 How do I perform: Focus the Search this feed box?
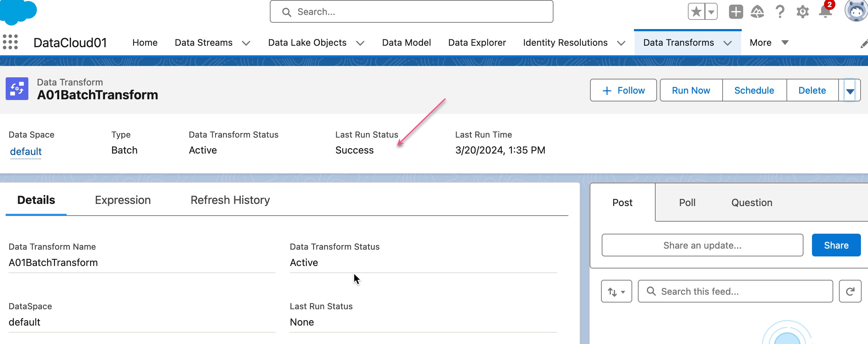[x=735, y=292]
